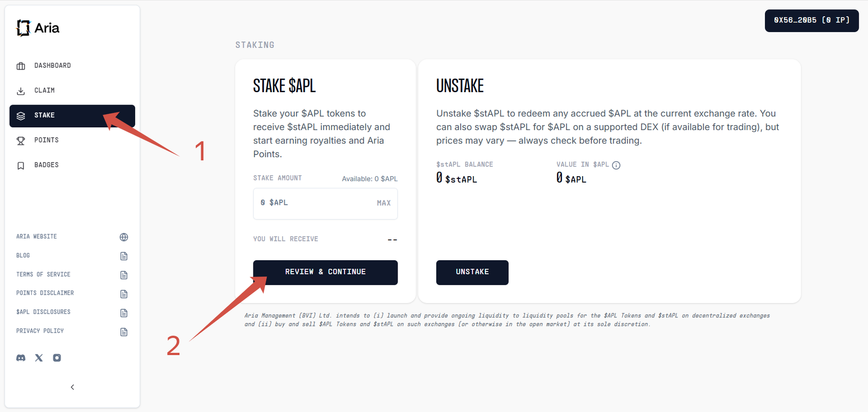The width and height of the screenshot is (868, 412).
Task: Open the Discord icon link
Action: [21, 358]
